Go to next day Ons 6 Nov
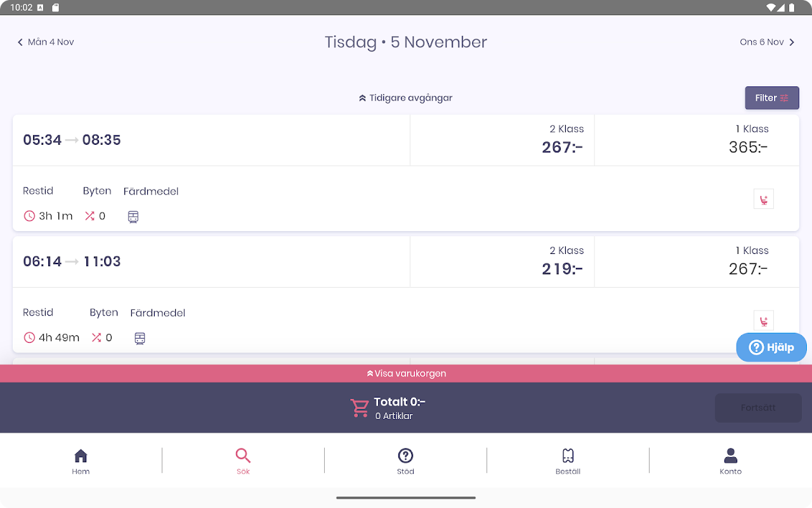The width and height of the screenshot is (812, 508). click(x=767, y=42)
